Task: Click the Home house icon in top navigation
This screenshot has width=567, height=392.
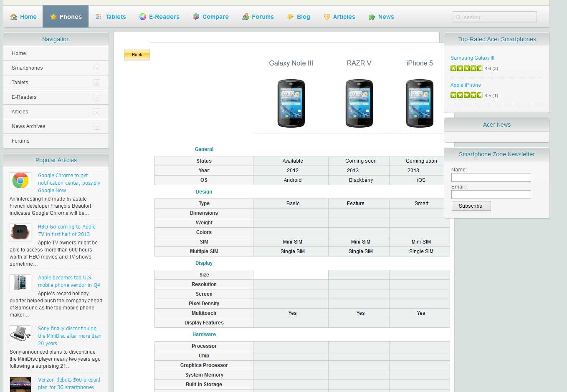Action: pos(14,17)
